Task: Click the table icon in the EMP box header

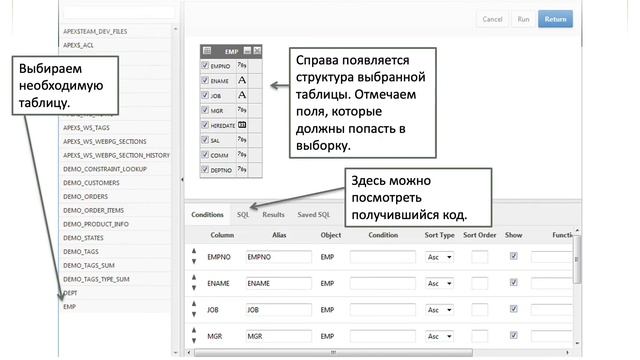Action: [x=207, y=51]
